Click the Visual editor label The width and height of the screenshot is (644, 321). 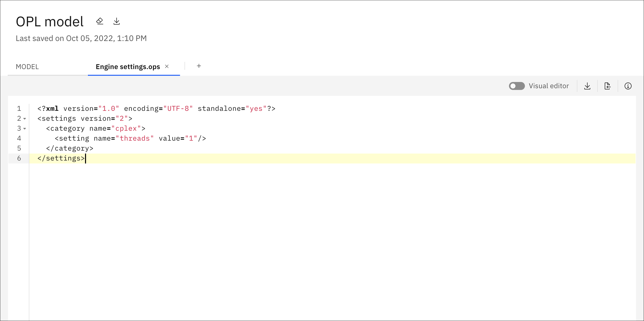[x=549, y=86]
